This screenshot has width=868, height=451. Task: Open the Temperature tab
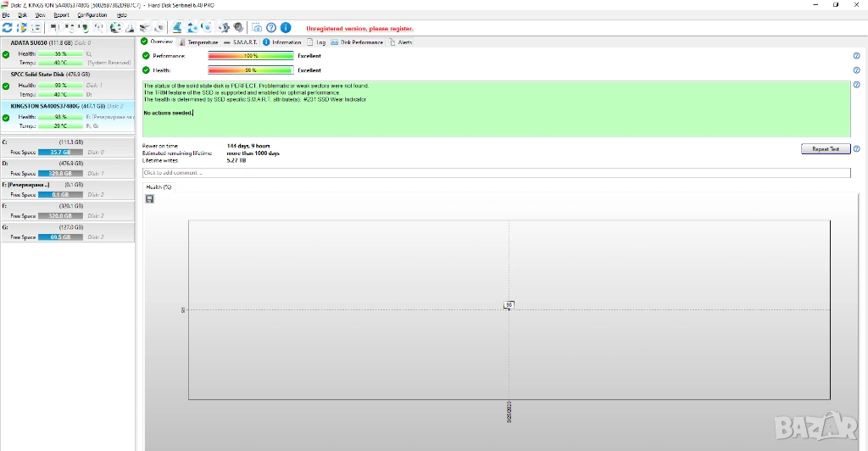click(x=199, y=42)
